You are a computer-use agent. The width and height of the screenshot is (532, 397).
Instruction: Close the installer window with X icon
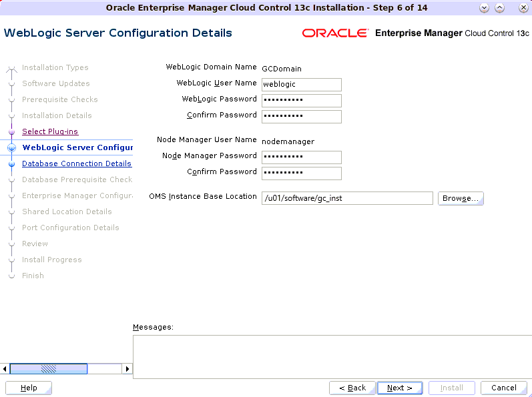[x=523, y=8]
